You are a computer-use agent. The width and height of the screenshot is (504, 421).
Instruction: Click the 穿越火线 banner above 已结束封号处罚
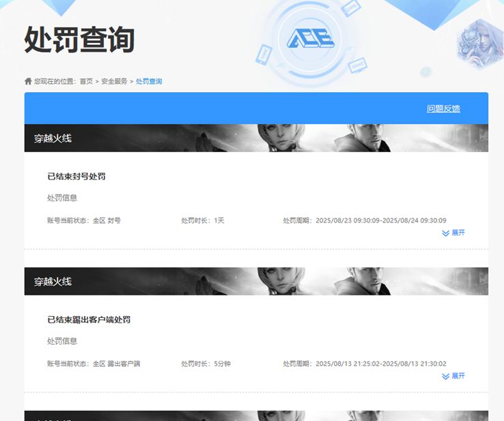pos(256,138)
